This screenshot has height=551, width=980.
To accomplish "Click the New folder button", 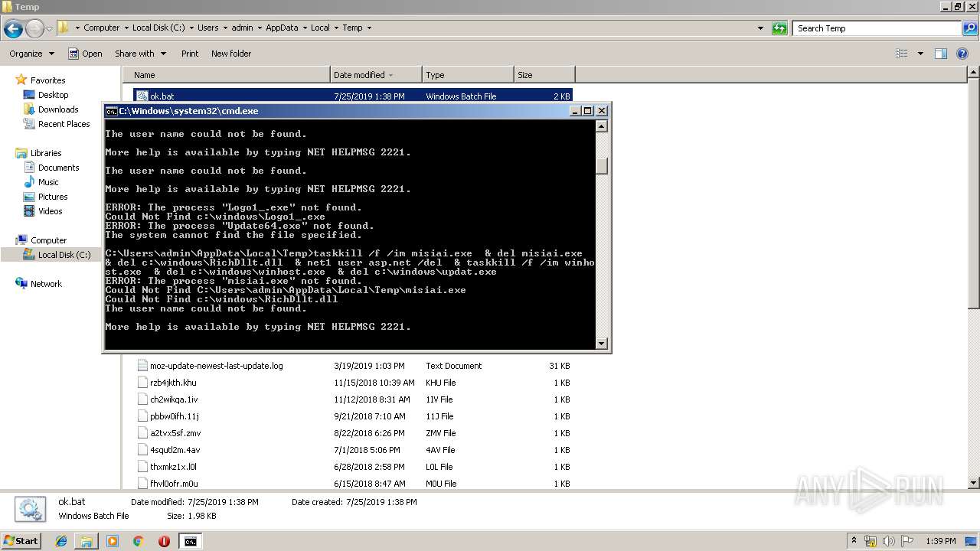I will click(231, 54).
